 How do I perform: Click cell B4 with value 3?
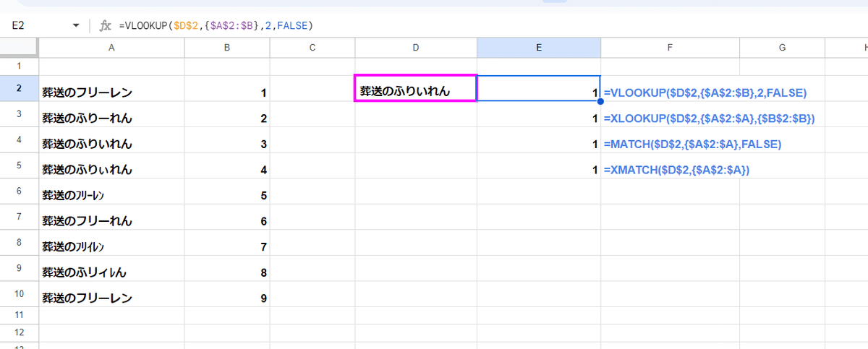coord(227,140)
